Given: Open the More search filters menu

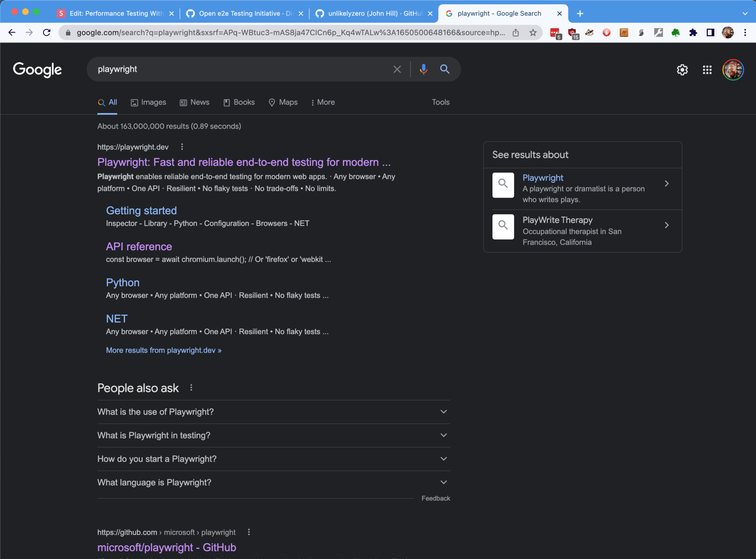Looking at the screenshot, I should point(323,102).
